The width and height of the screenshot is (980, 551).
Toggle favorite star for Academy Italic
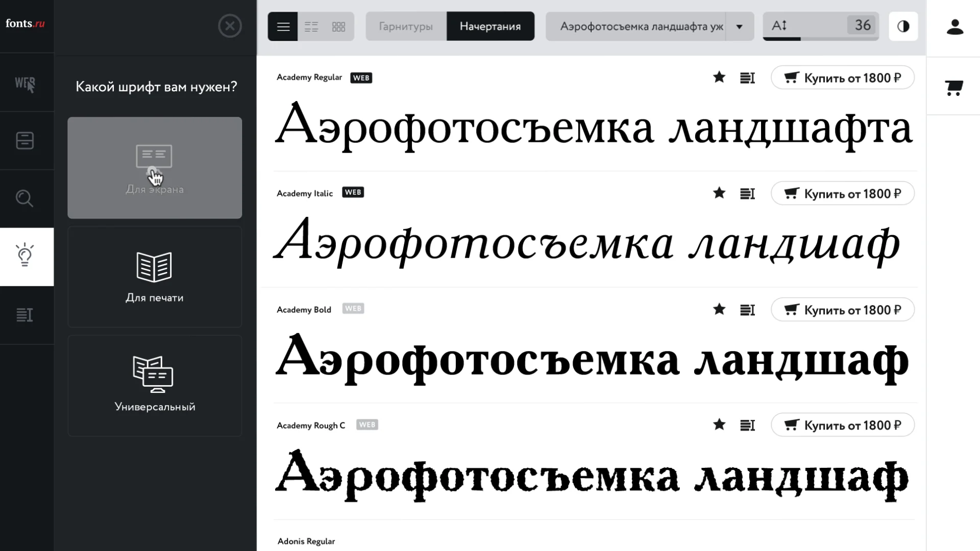tap(719, 193)
